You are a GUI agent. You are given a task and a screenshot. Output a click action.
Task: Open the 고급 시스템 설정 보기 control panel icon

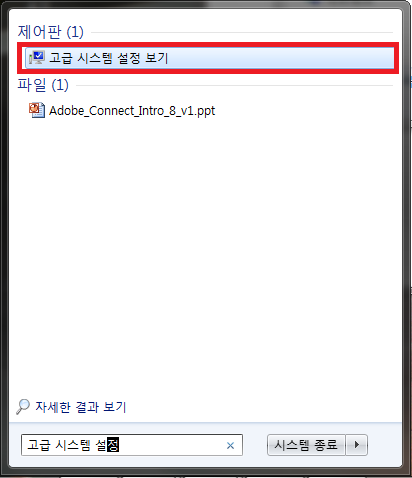coord(37,58)
